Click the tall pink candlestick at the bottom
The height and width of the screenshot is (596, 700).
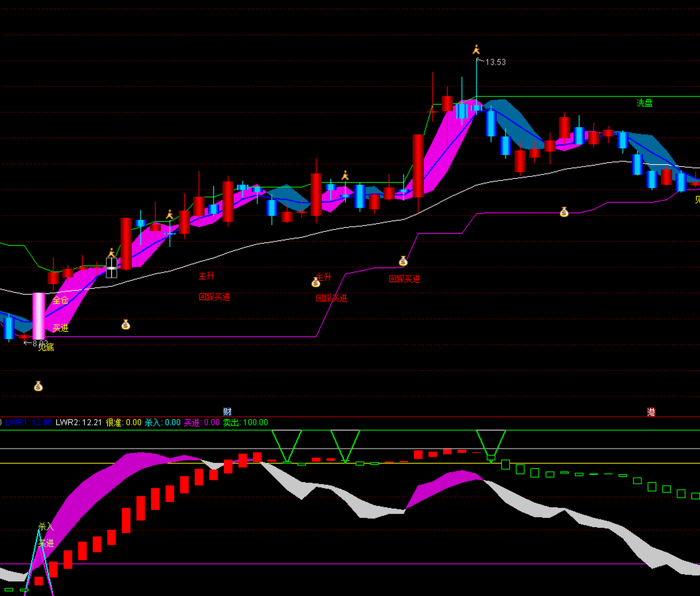pos(39,316)
